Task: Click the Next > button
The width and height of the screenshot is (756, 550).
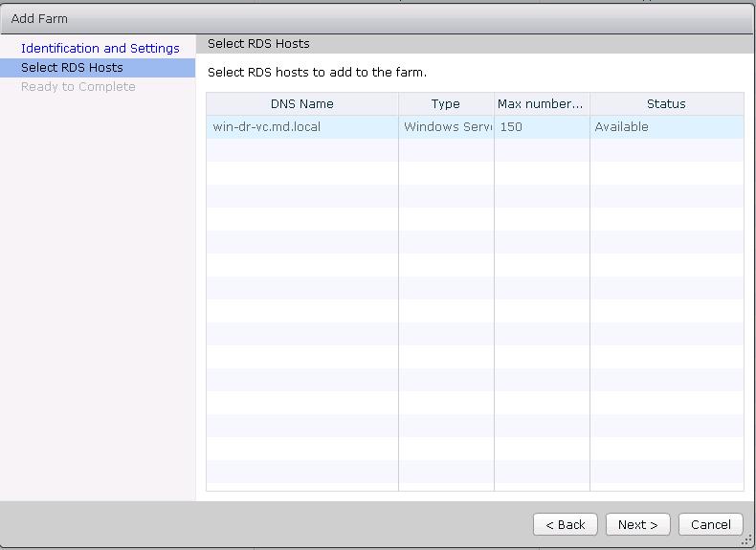Action: point(637,524)
